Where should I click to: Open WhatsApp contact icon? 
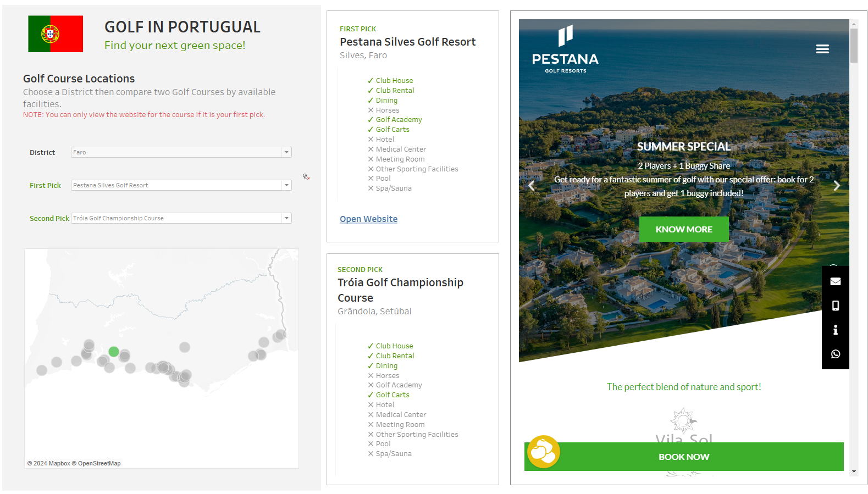click(x=836, y=354)
